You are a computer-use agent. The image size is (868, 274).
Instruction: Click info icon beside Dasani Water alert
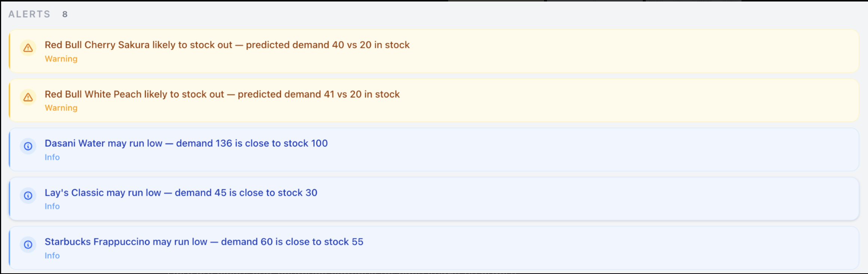28,146
